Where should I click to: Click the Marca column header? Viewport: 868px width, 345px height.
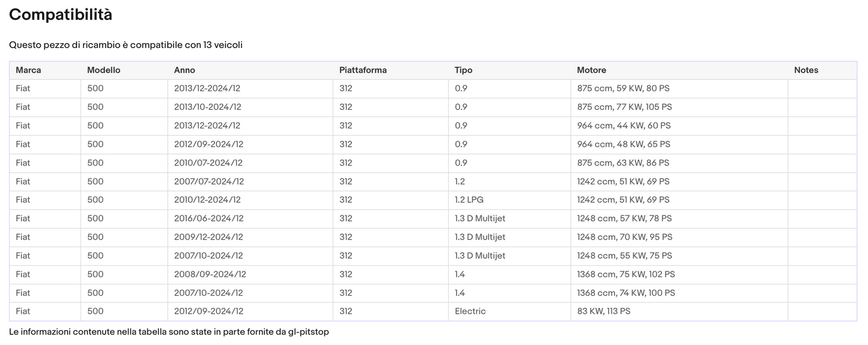(x=28, y=70)
